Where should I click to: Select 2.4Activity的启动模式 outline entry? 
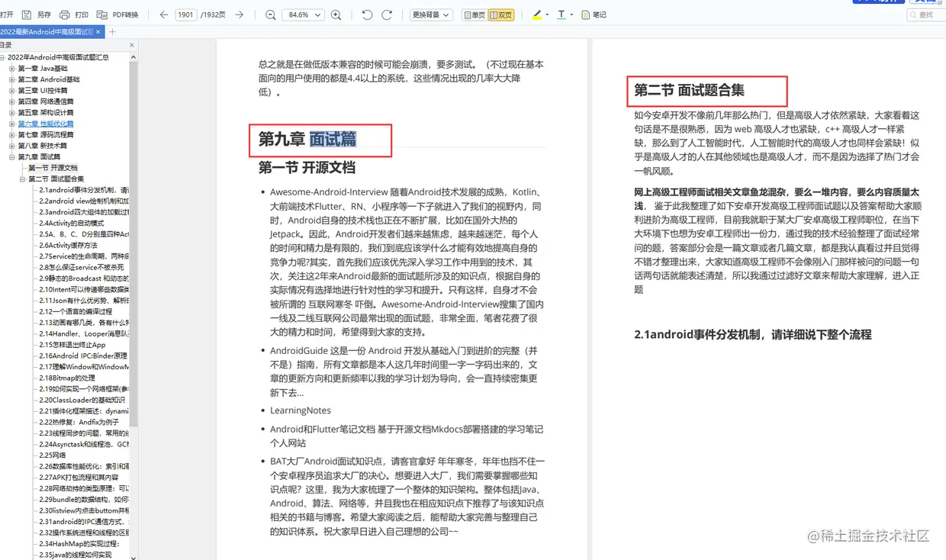pyautogui.click(x=73, y=223)
